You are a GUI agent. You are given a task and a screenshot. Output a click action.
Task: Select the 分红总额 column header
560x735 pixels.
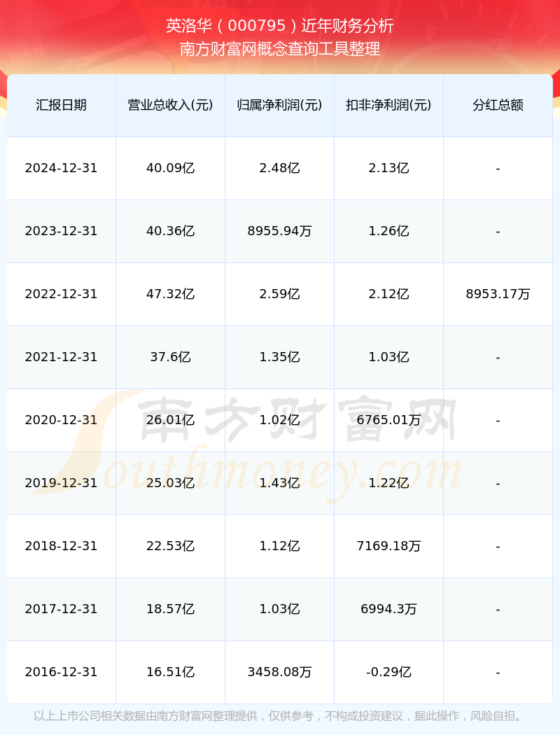point(498,105)
